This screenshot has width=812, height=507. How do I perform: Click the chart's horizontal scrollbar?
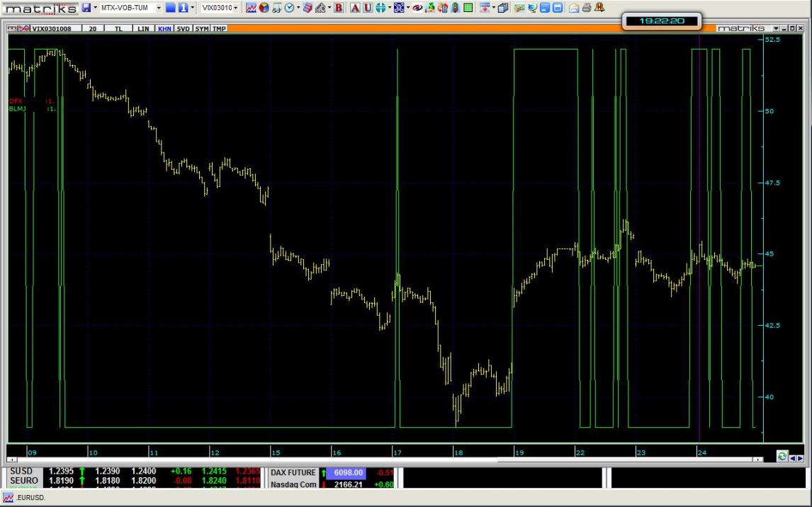[383, 460]
